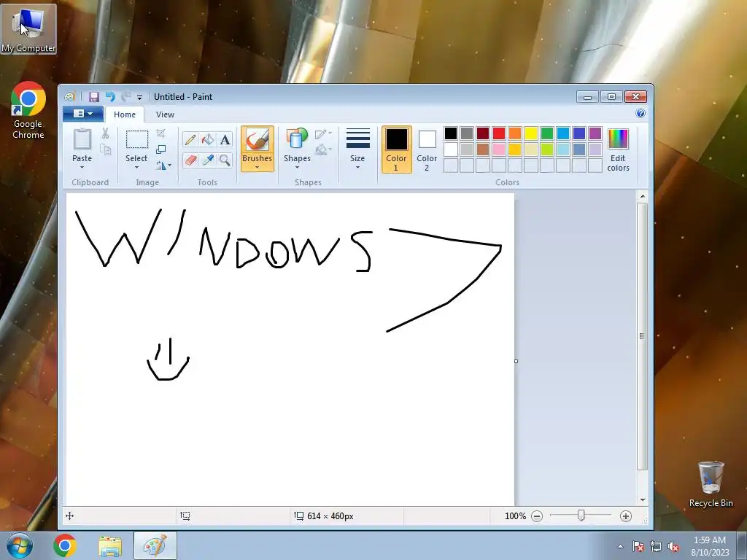Select the Color picker eyedropper tool
This screenshot has width=747, height=560.
tap(208, 160)
